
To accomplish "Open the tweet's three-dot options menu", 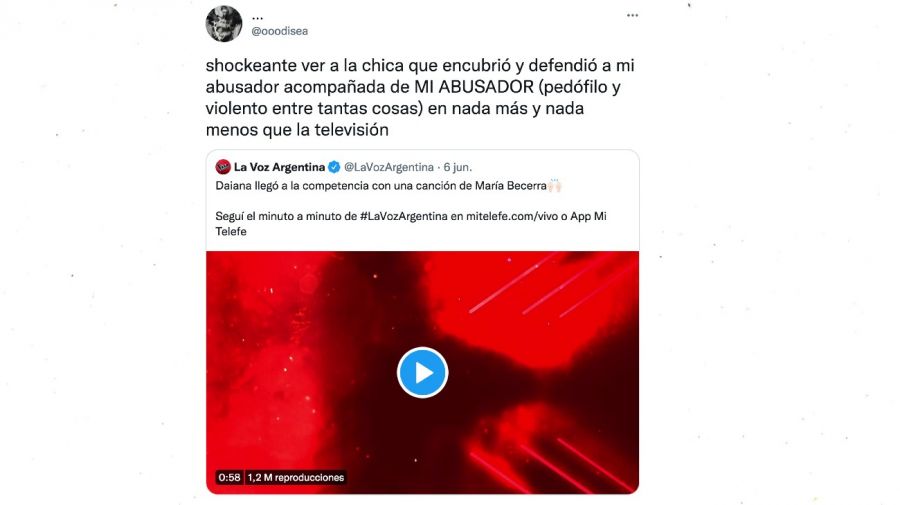I will [x=633, y=15].
